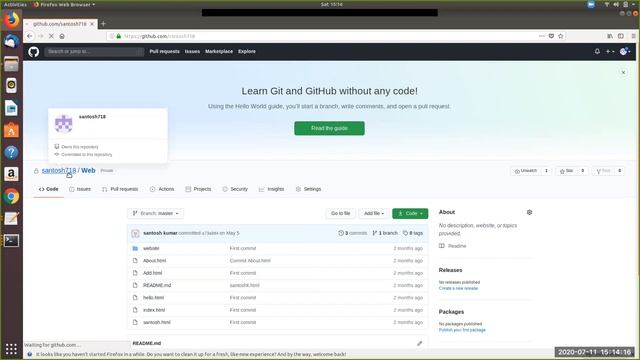Click Publish your first package link
The image size is (640, 360).
coord(462,330)
